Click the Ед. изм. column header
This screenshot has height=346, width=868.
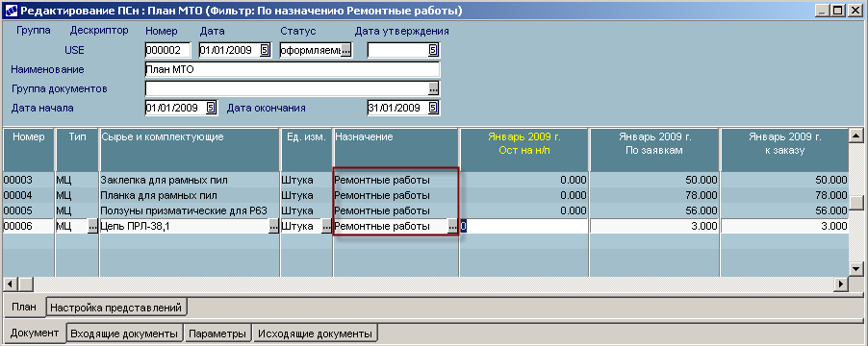(307, 150)
